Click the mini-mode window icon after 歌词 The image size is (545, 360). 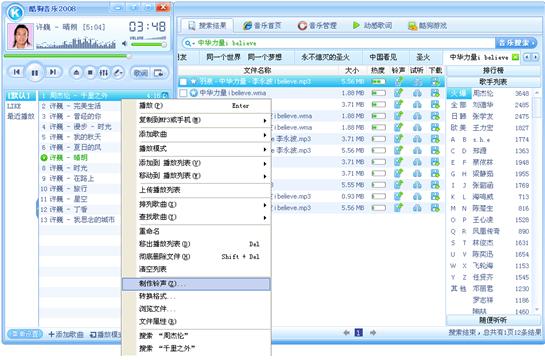(x=158, y=73)
